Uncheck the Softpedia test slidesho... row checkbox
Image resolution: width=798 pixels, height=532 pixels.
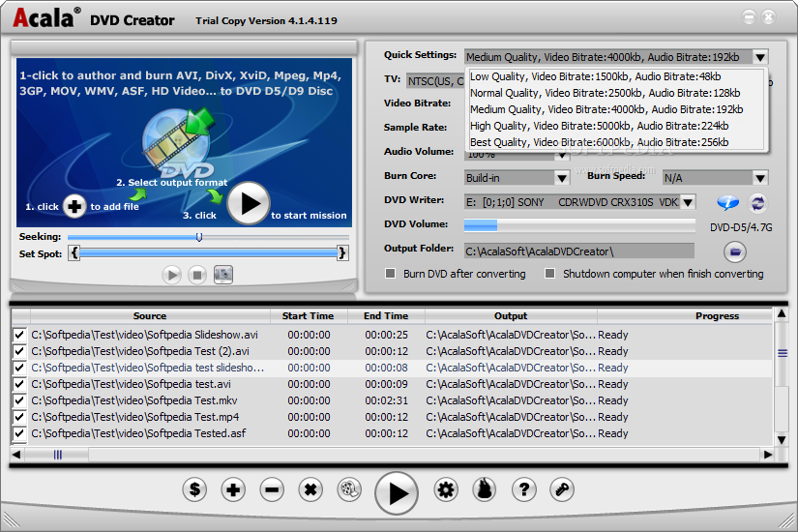tap(19, 368)
